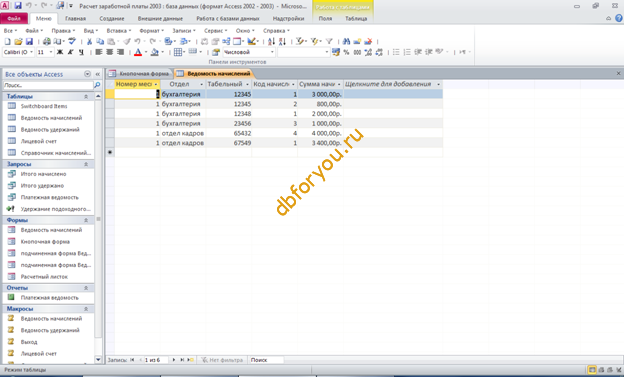The image size is (624, 377).
Task: Click the gridlines icon in formatting toolbar
Action: pyautogui.click(x=178, y=52)
